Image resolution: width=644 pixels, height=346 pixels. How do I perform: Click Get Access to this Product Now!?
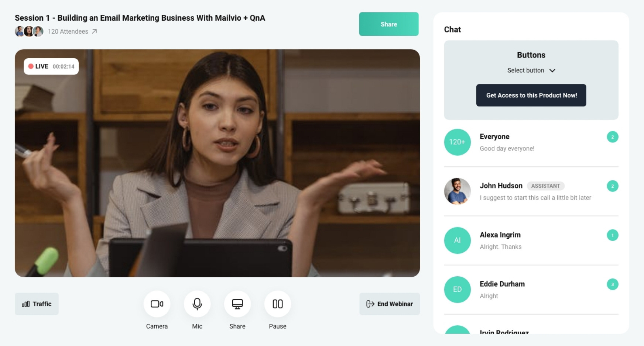click(x=531, y=95)
